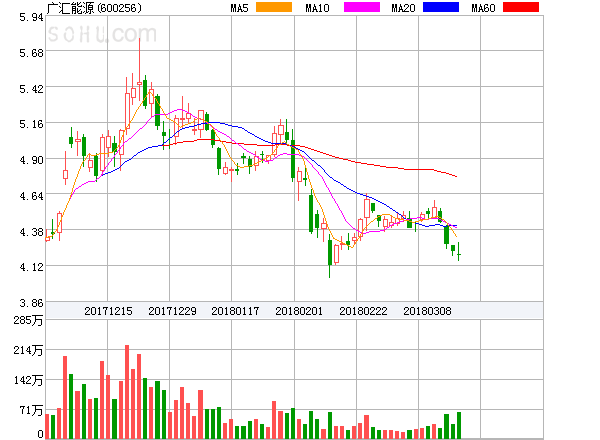Select the MA10 legend label

(x=317, y=8)
